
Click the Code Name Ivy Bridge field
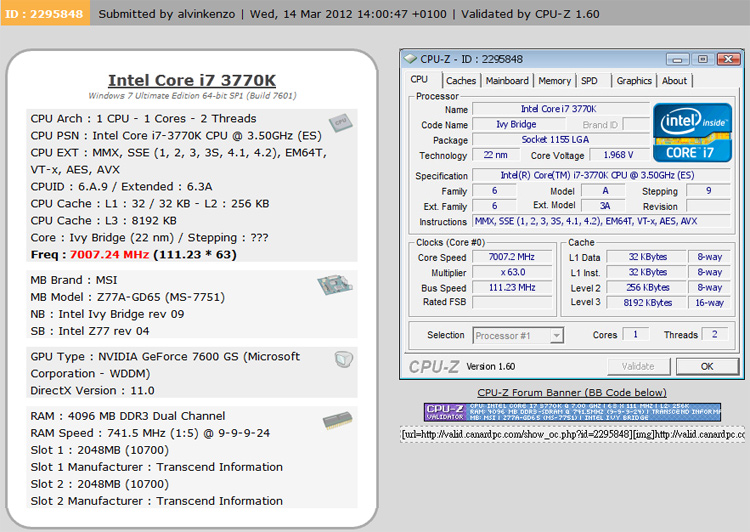[x=518, y=124]
